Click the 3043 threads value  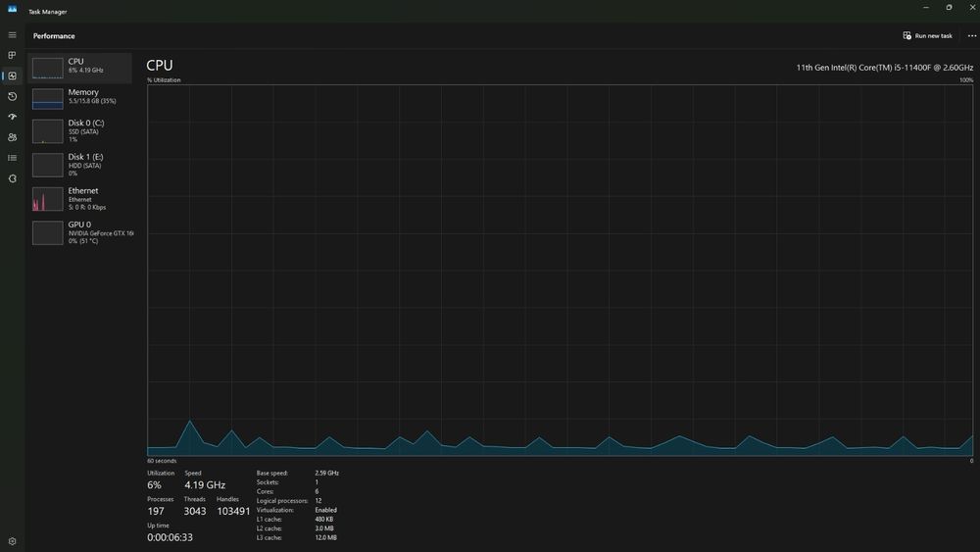[x=195, y=512]
